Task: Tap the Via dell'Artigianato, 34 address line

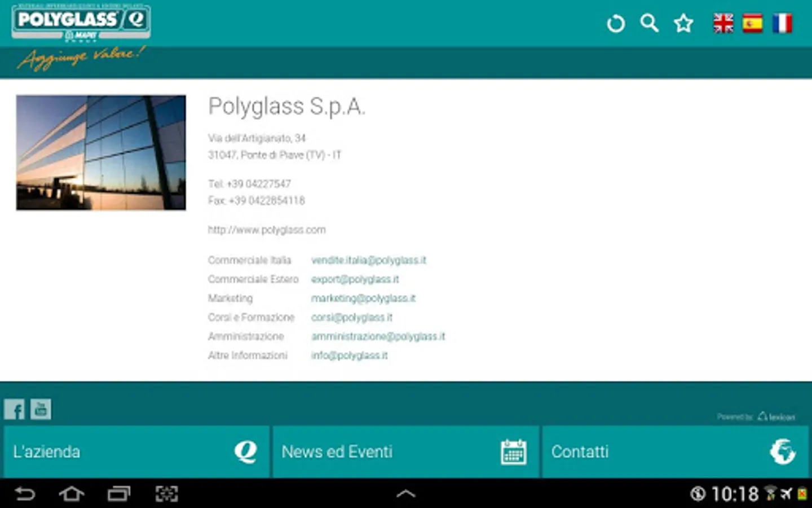Action: pyautogui.click(x=257, y=138)
